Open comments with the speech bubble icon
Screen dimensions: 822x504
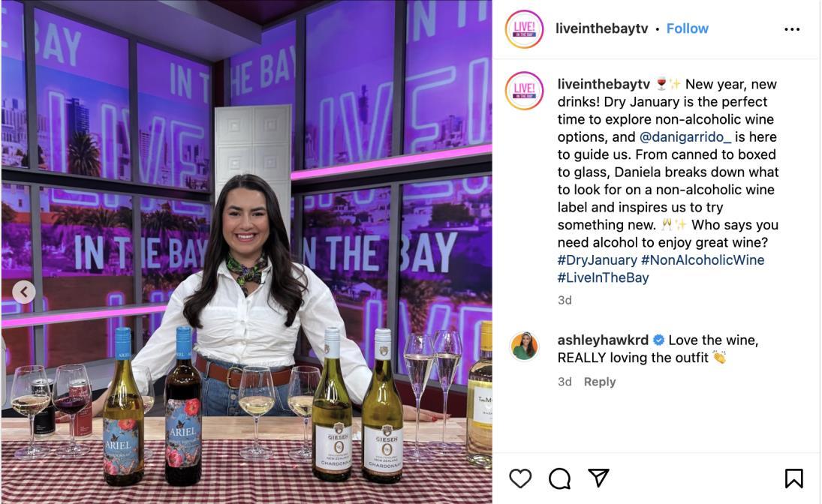pyautogui.click(x=559, y=478)
